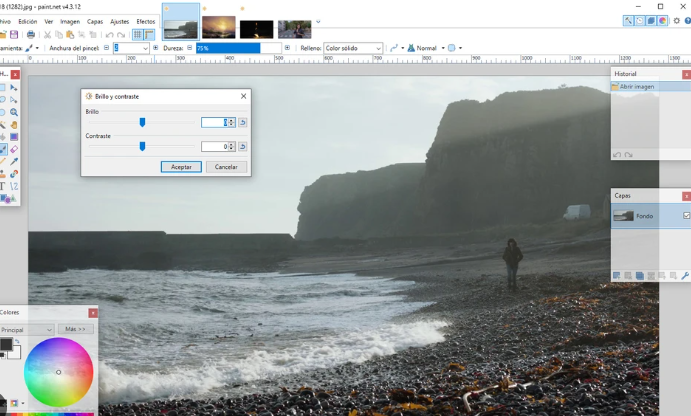This screenshot has width=691, height=416.
Task: Select the Move Selected Pixels tool
Action: coord(14,88)
